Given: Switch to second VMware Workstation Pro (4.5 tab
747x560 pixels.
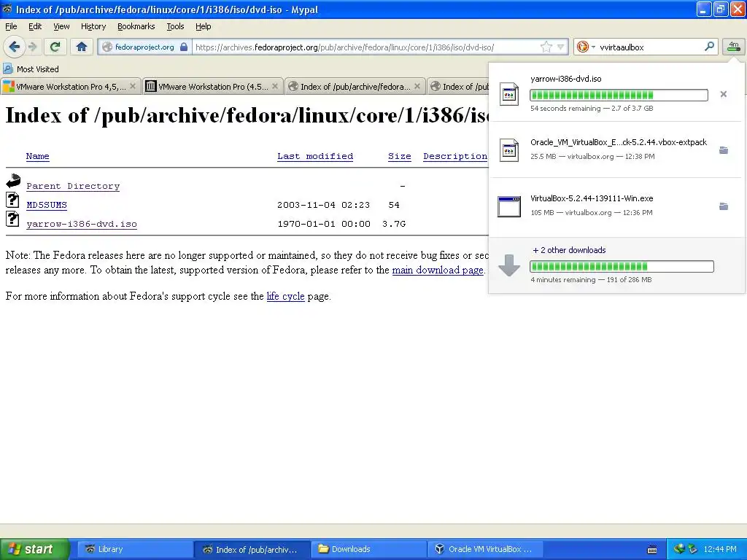Looking at the screenshot, I should pyautogui.click(x=212, y=86).
